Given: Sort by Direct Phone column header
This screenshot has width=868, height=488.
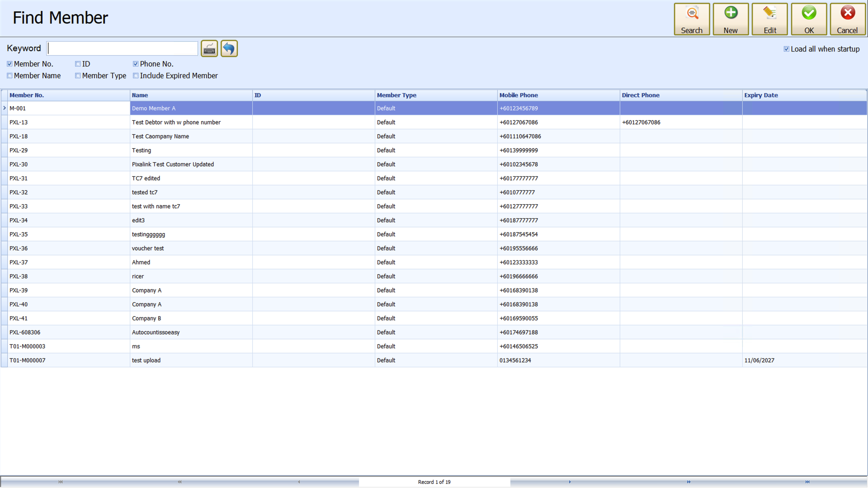Looking at the screenshot, I should point(681,95).
